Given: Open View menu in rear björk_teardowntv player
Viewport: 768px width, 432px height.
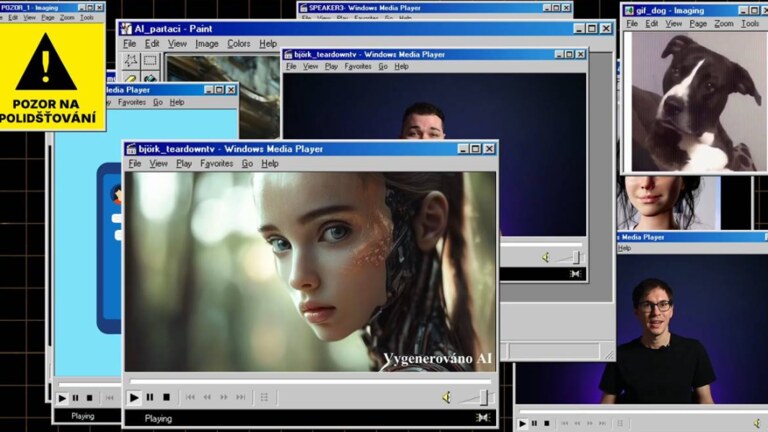Looking at the screenshot, I should pyautogui.click(x=310, y=67).
